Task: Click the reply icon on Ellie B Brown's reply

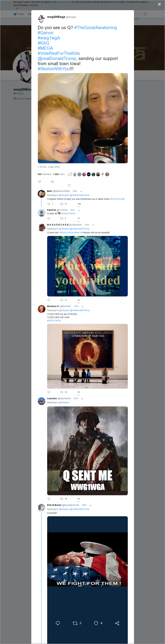Action: (58, 623)
